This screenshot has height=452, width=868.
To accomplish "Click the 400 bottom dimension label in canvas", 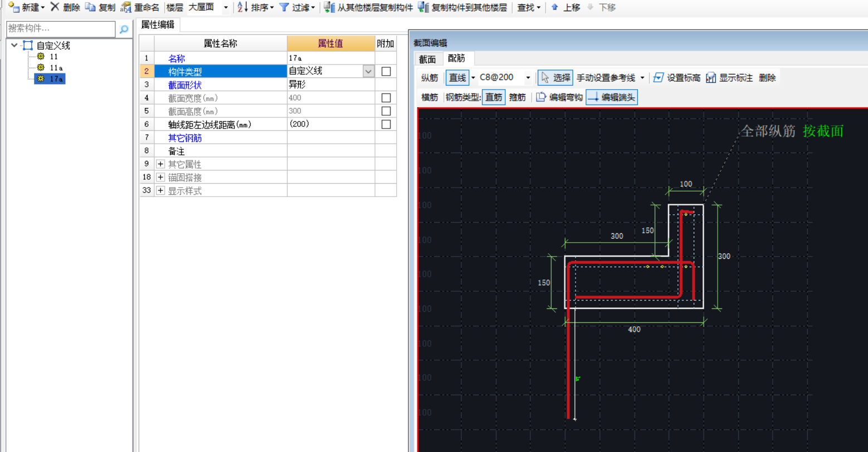I will (634, 330).
